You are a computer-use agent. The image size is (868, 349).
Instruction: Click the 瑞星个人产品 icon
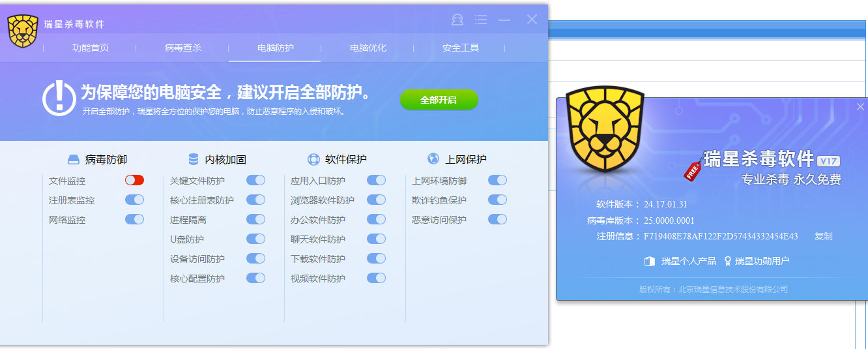[649, 261]
